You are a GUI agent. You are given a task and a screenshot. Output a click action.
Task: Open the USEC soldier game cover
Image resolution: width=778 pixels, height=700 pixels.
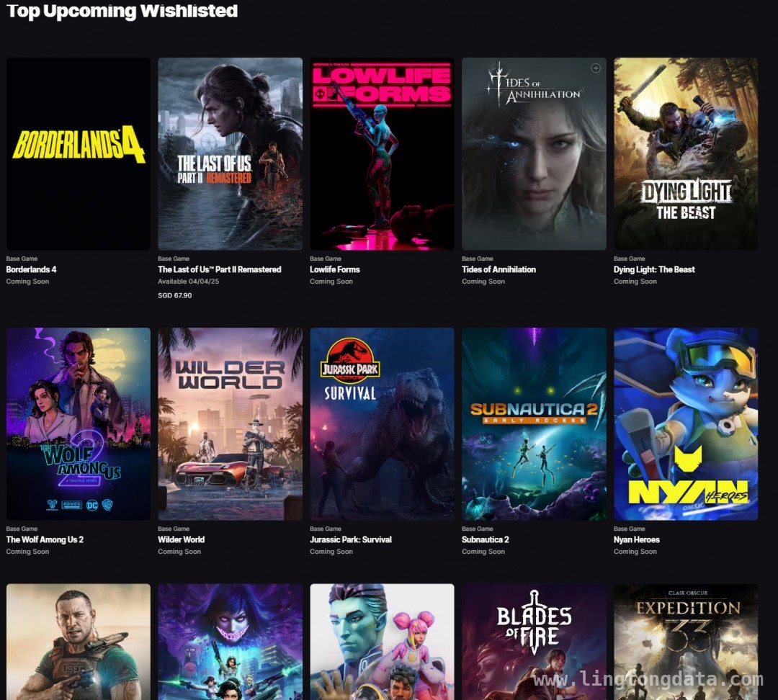coord(79,642)
